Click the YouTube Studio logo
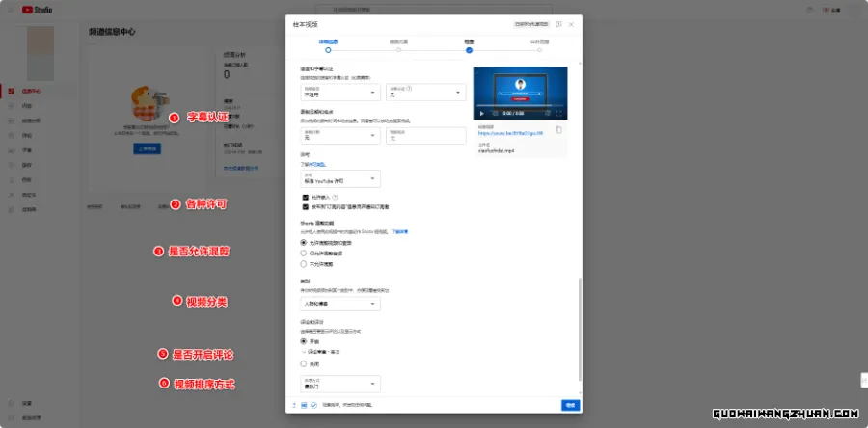Viewport: 868px width, 428px height. 37,10
